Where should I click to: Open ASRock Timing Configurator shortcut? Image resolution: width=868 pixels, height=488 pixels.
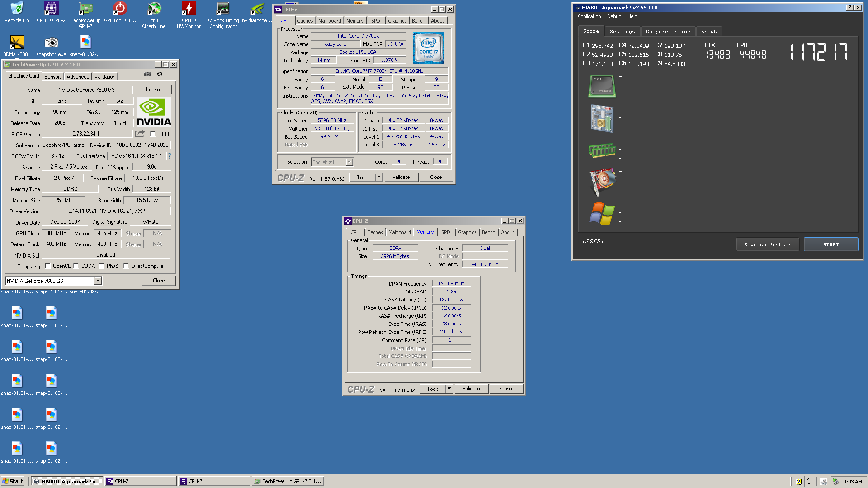(x=223, y=15)
